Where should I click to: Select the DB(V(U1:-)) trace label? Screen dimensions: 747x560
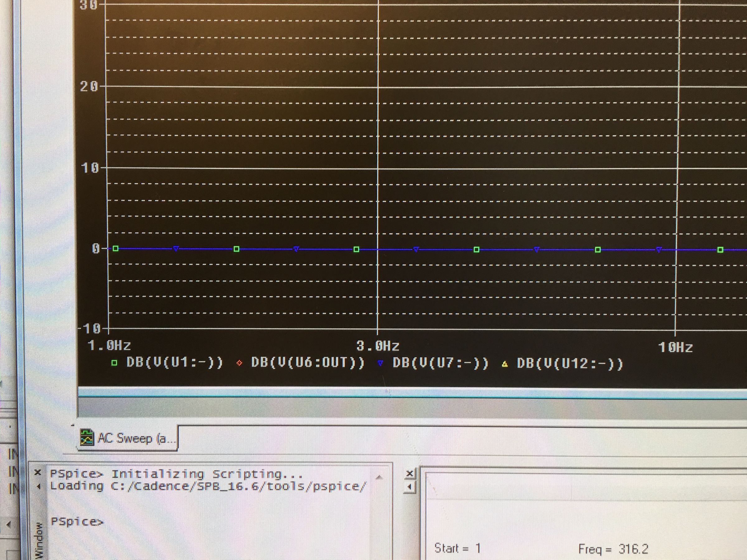[175, 362]
